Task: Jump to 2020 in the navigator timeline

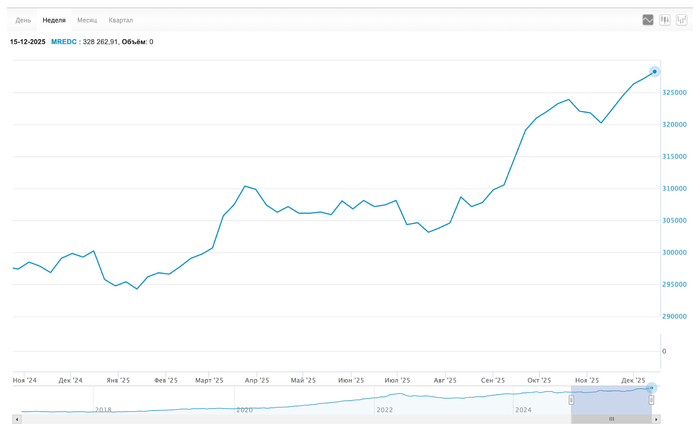Action: pos(244,409)
